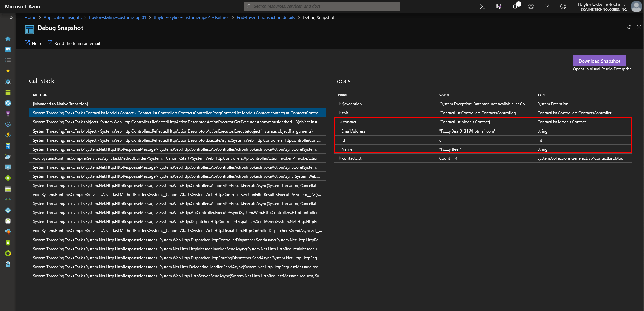Open Application Insights lightbulb icon in sidebar
The height and width of the screenshot is (311, 644).
point(8,114)
